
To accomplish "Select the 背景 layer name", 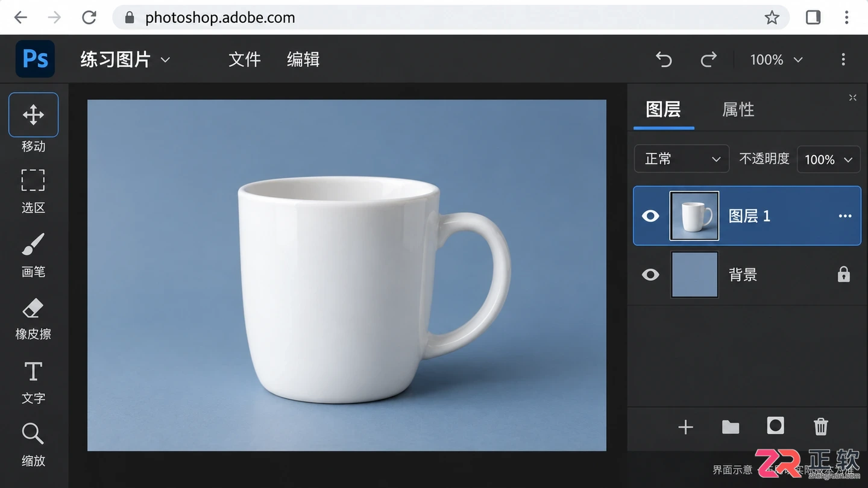I will tap(743, 275).
